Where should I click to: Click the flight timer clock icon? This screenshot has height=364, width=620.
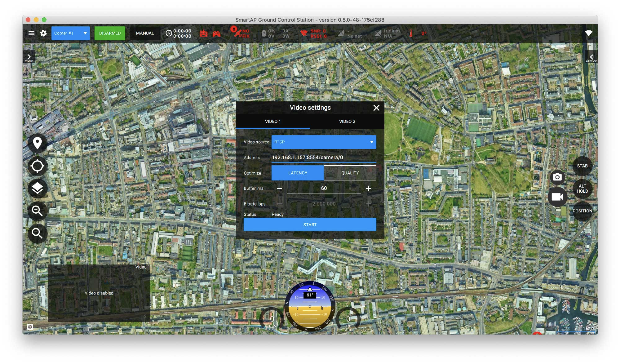[169, 33]
